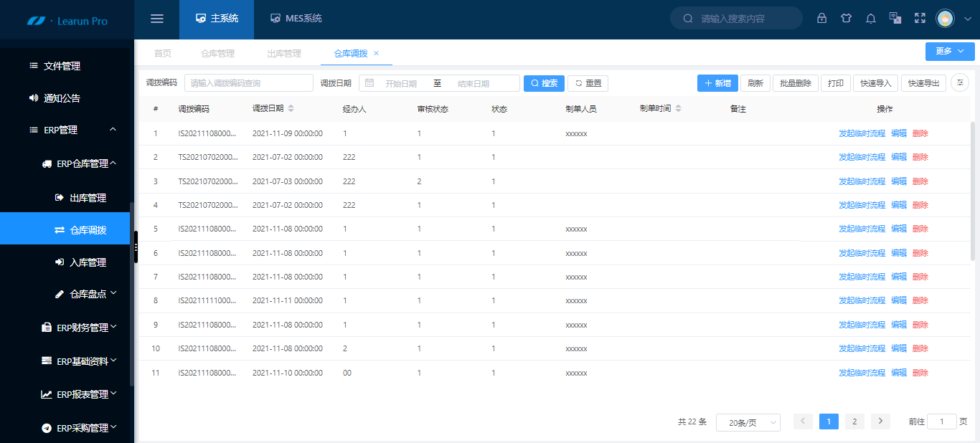
Task: Collapse the ERP管理 section chevron
Action: (x=112, y=130)
